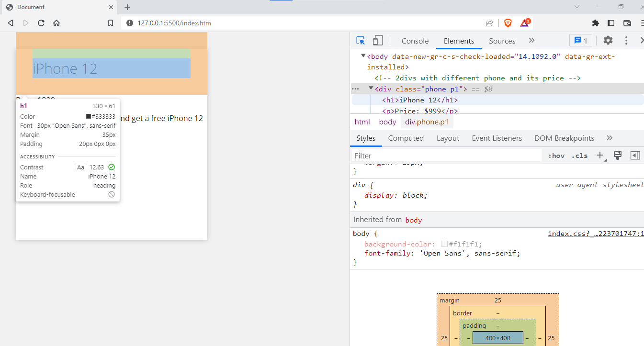Screen dimensions: 644x346
Task: Toggle the device toolbar icon
Action: (378, 41)
